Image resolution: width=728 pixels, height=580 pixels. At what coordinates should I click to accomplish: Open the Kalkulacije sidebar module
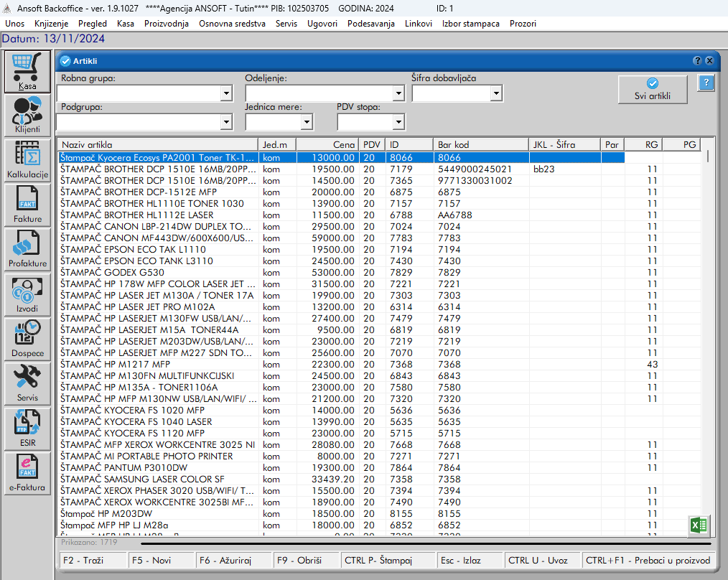click(27, 160)
